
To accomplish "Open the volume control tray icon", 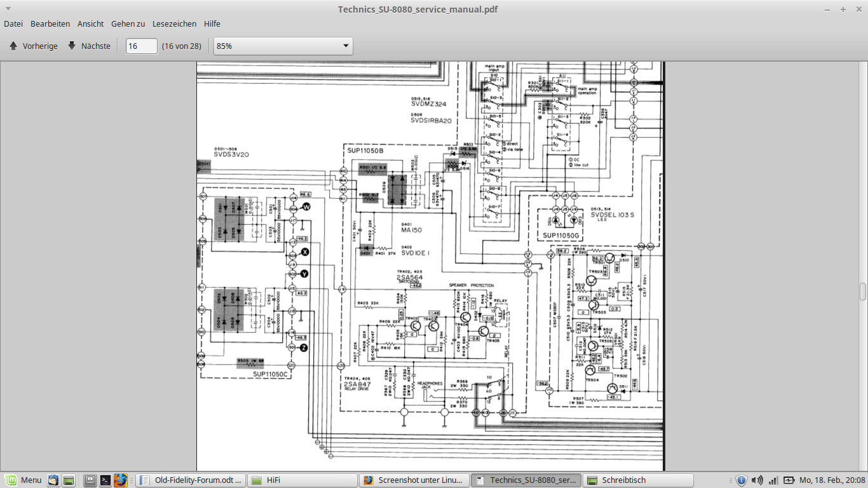I will 757,480.
